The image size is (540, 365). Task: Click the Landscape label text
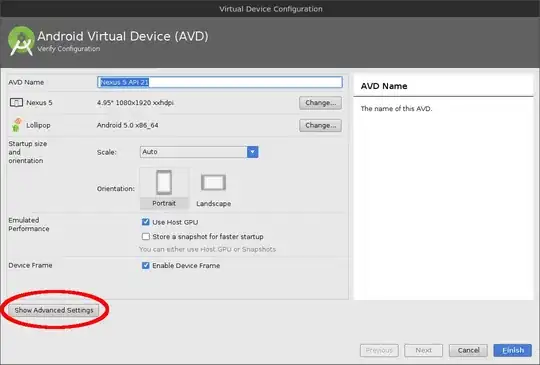(x=214, y=204)
